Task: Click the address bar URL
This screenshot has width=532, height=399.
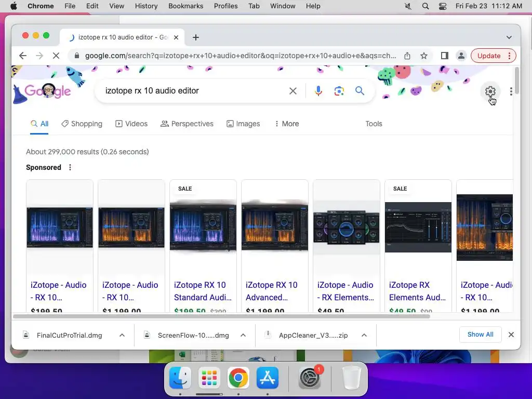Action: tap(240, 56)
